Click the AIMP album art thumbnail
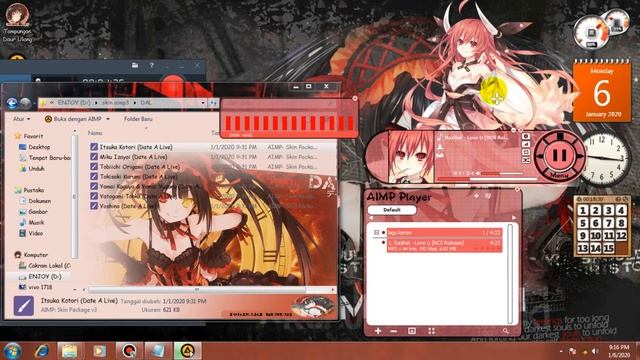 [x=411, y=157]
